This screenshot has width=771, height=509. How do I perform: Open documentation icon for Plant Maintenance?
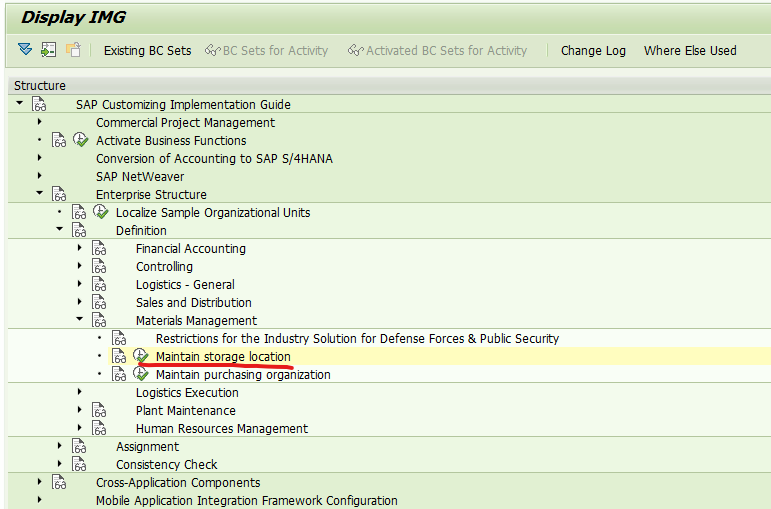pyautogui.click(x=99, y=410)
